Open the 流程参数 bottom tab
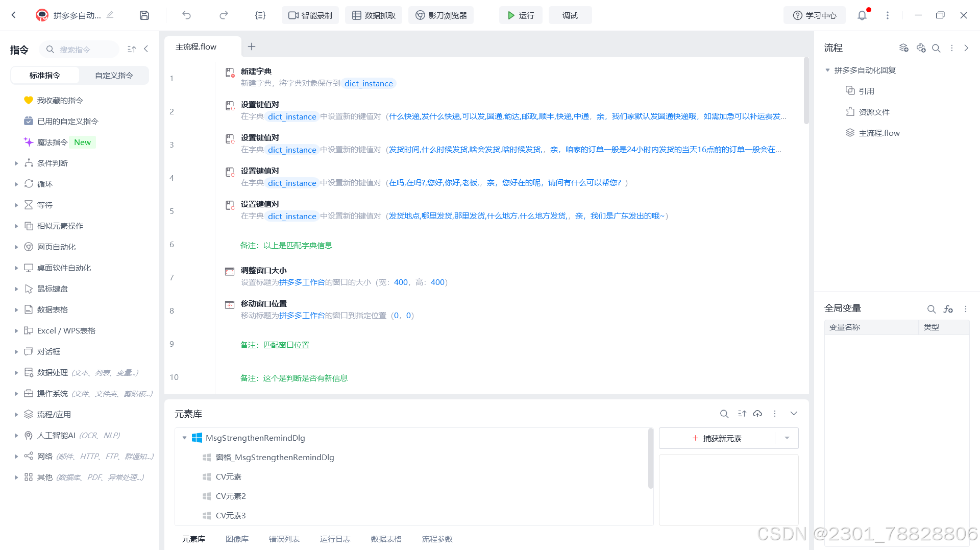This screenshot has width=980, height=550. point(437,539)
